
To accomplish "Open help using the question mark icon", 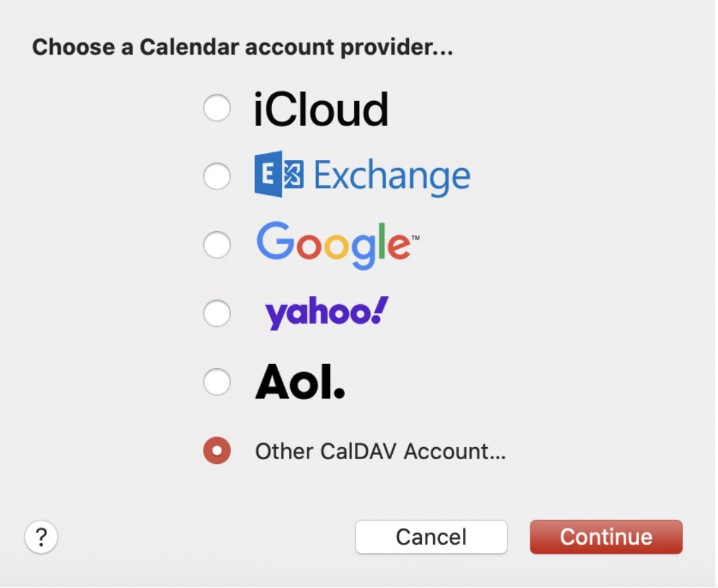I will click(41, 537).
